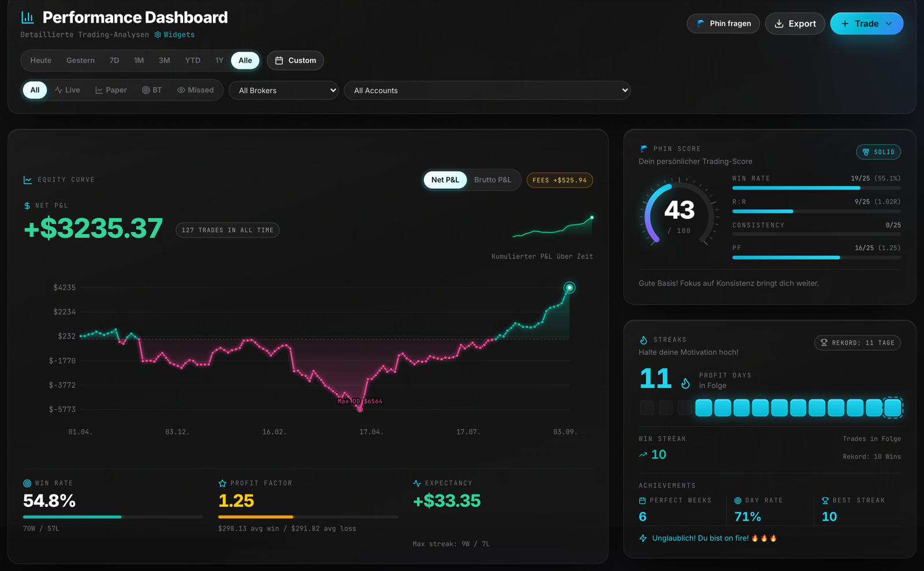
Task: Select the All trade type filter
Action: [35, 90]
